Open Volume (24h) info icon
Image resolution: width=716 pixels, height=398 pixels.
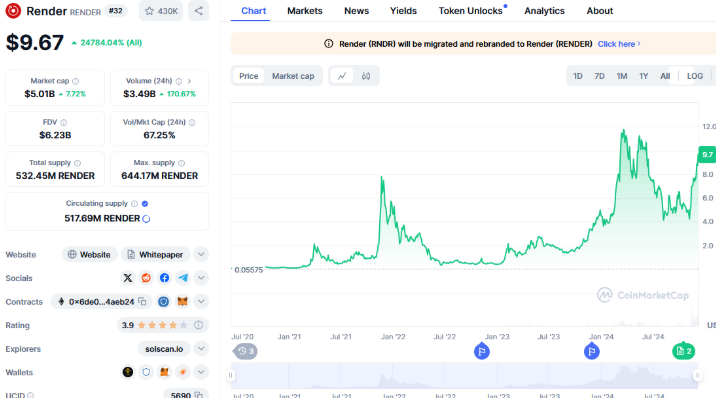coord(179,81)
